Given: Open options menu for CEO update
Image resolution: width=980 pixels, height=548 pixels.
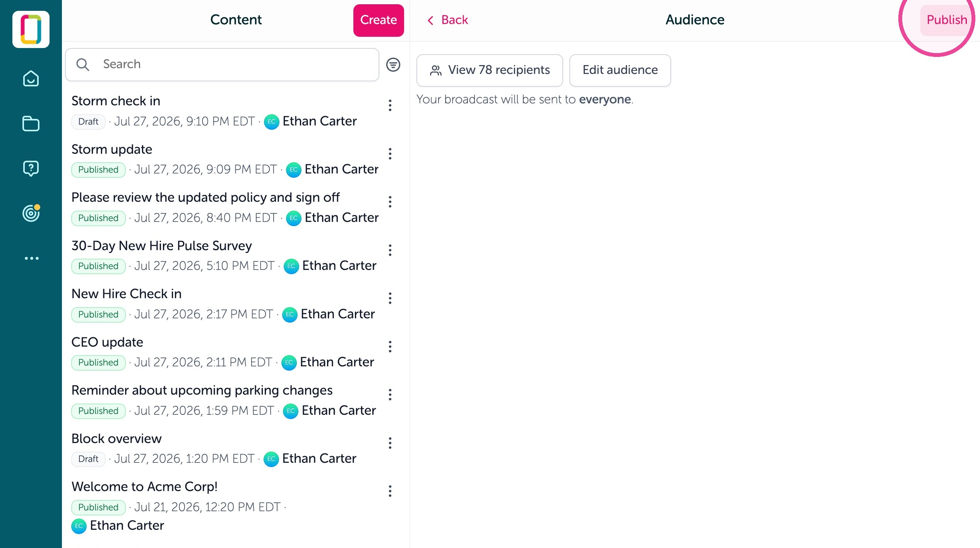Looking at the screenshot, I should [390, 347].
